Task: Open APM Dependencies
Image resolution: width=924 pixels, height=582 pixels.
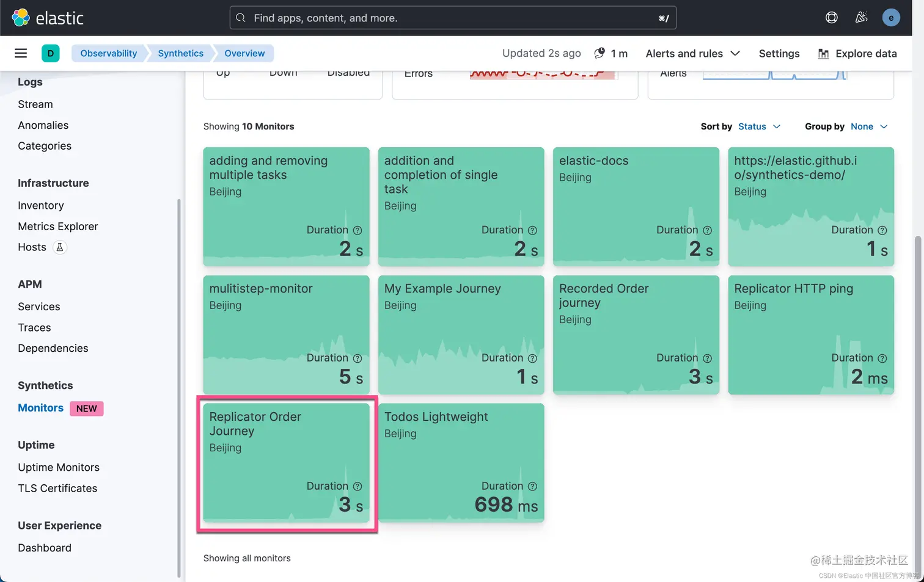Action: point(53,348)
